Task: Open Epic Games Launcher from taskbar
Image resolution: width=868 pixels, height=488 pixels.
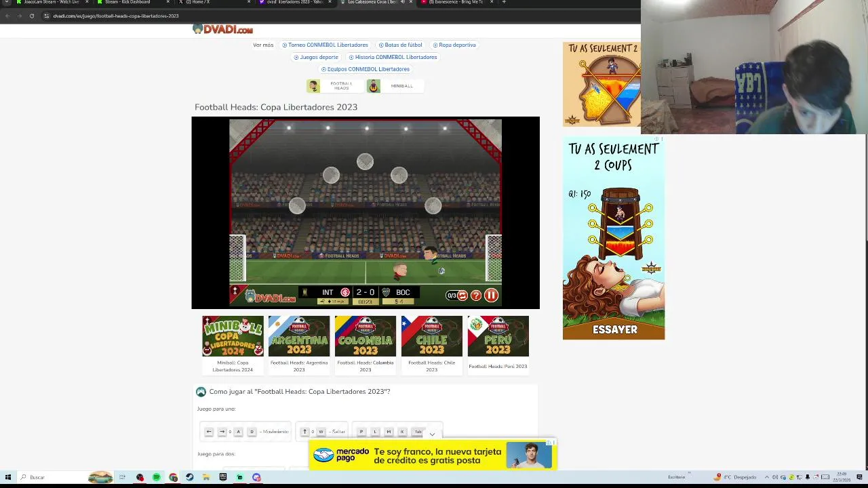Action: point(223,477)
